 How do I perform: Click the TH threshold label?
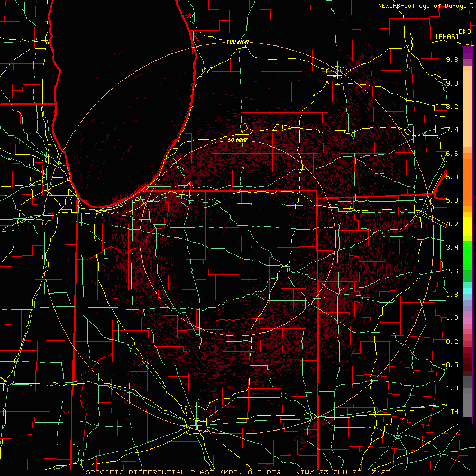click(x=454, y=411)
